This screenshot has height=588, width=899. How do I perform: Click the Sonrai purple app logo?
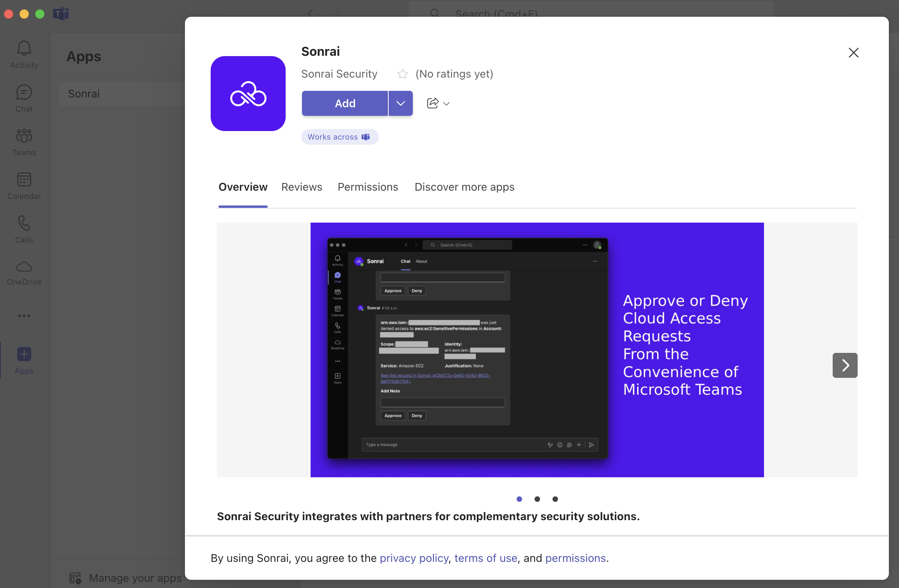248,94
